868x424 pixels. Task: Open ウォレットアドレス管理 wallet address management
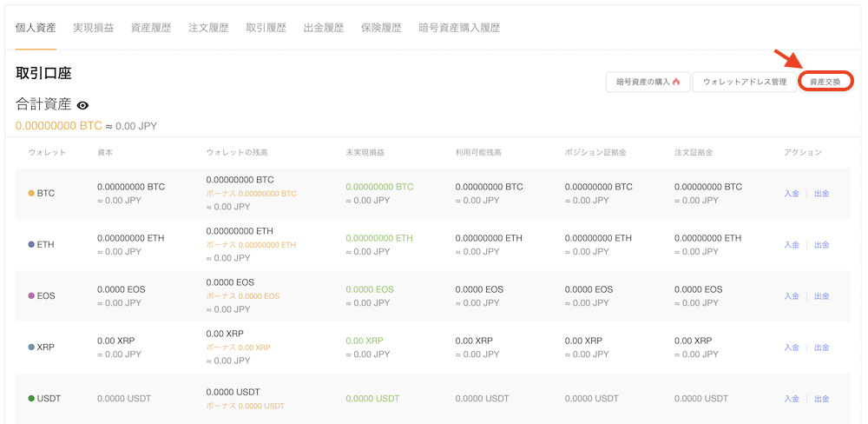click(x=744, y=82)
